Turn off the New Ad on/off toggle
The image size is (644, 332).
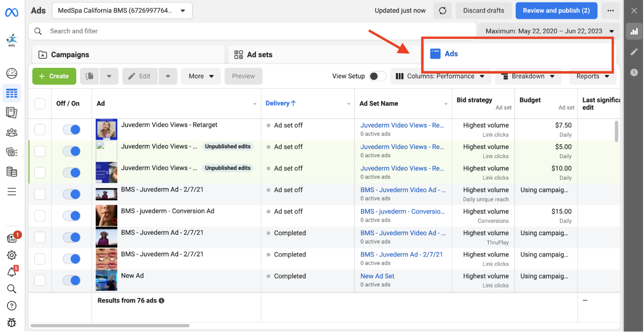click(72, 280)
